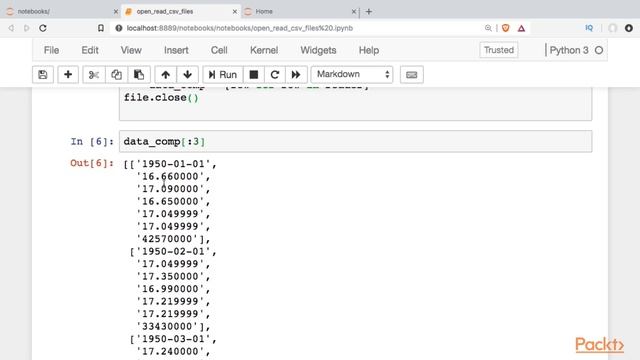640x360 pixels.
Task: Bookmark this page icon
Action: [101, 28]
